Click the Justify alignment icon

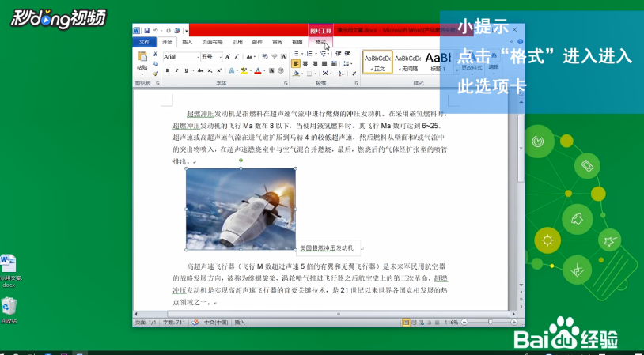[324, 63]
